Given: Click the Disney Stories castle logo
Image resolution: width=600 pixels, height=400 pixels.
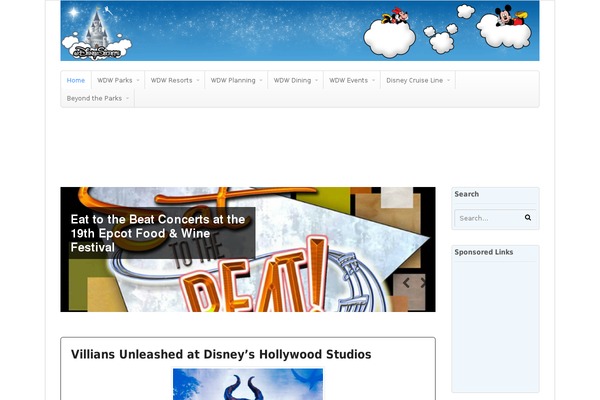Looking at the screenshot, I should (97, 34).
